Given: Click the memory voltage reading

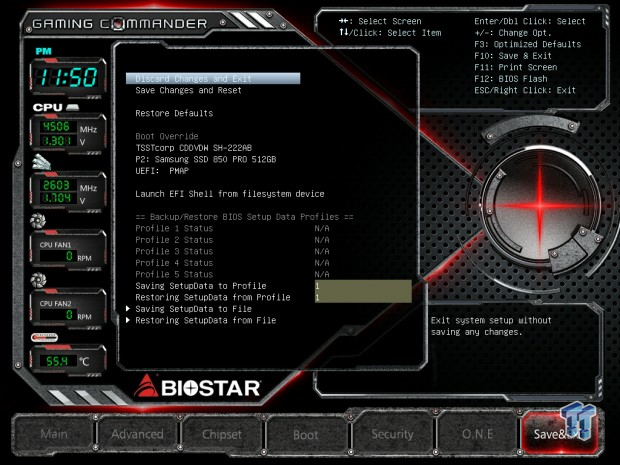Looking at the screenshot, I should [x=57, y=198].
